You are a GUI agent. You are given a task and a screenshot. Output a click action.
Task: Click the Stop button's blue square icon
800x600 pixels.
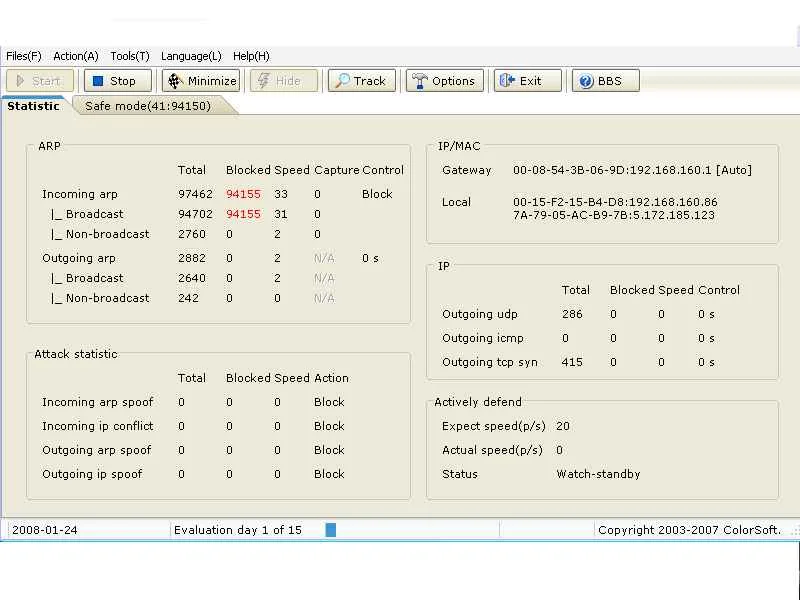tap(98, 81)
